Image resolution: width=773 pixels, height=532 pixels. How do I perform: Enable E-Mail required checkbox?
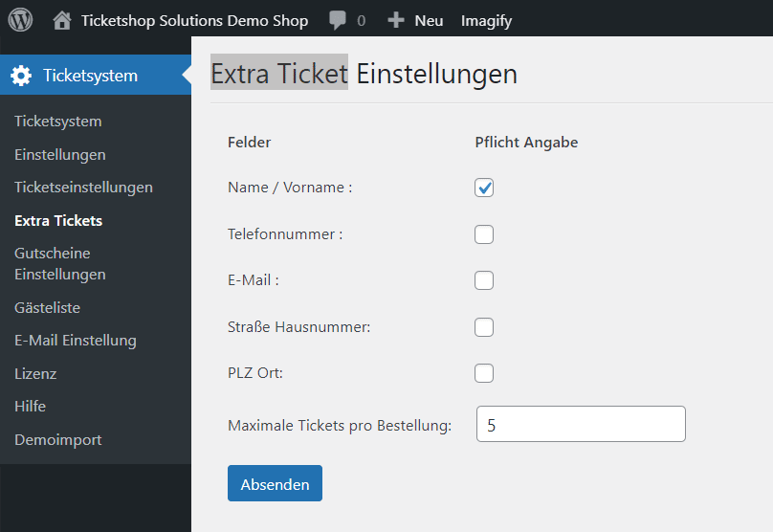click(x=484, y=280)
